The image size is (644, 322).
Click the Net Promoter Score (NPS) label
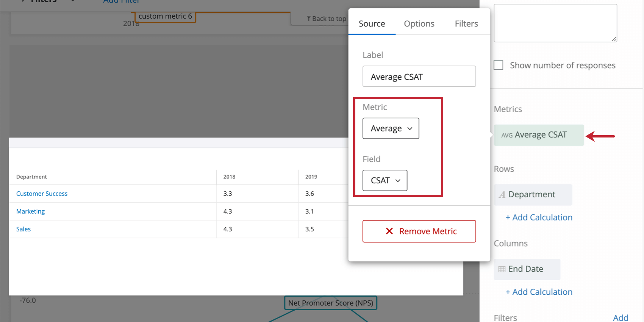pos(330,303)
